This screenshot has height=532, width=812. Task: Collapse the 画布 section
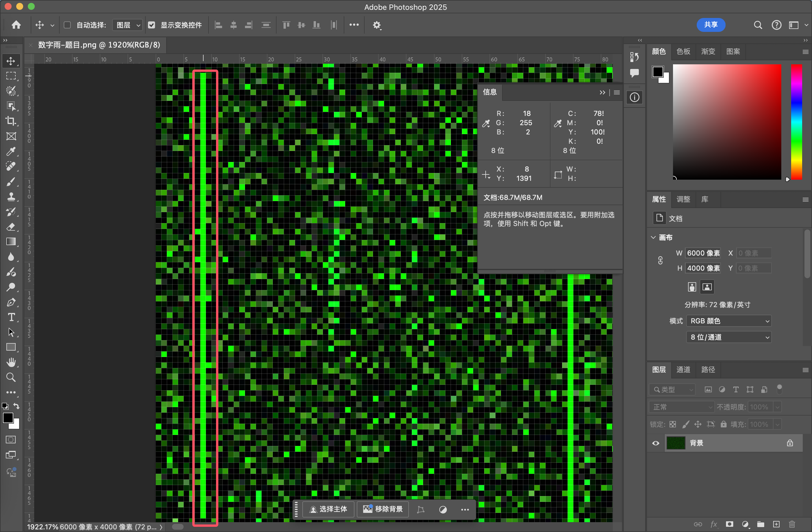[x=653, y=237]
